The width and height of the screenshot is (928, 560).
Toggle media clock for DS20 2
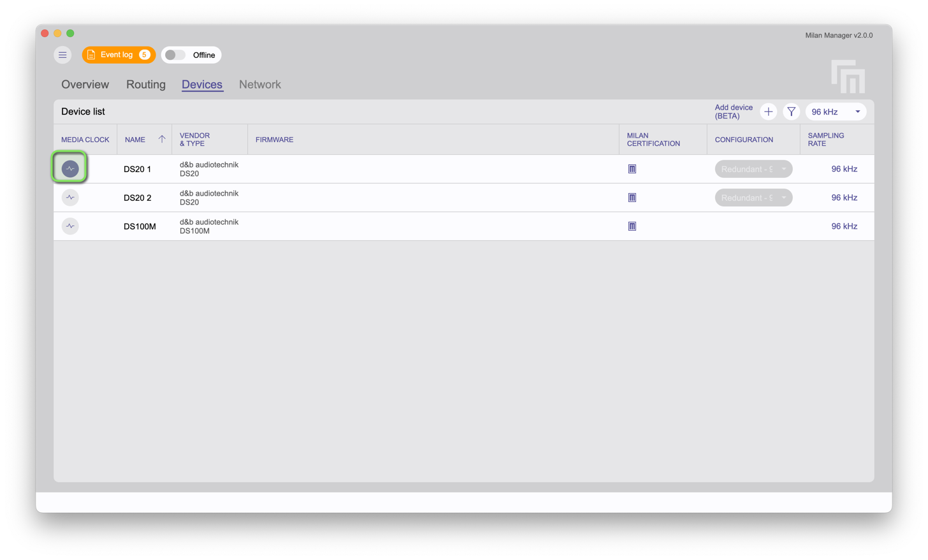[70, 197]
